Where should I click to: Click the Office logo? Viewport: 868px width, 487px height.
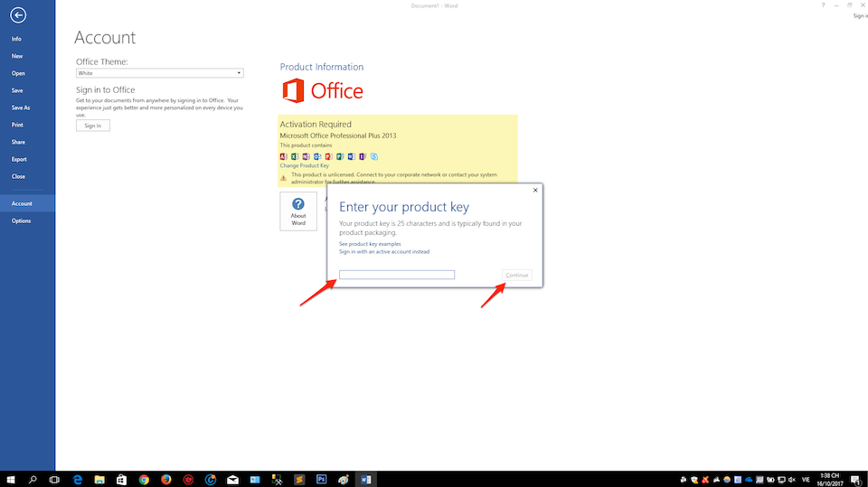point(323,90)
